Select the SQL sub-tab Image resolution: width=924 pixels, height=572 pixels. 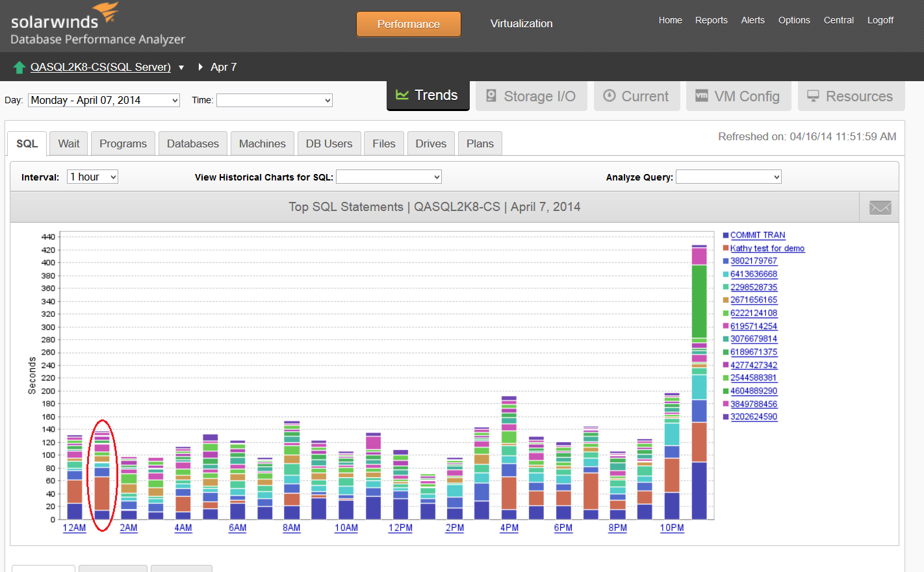[x=27, y=143]
